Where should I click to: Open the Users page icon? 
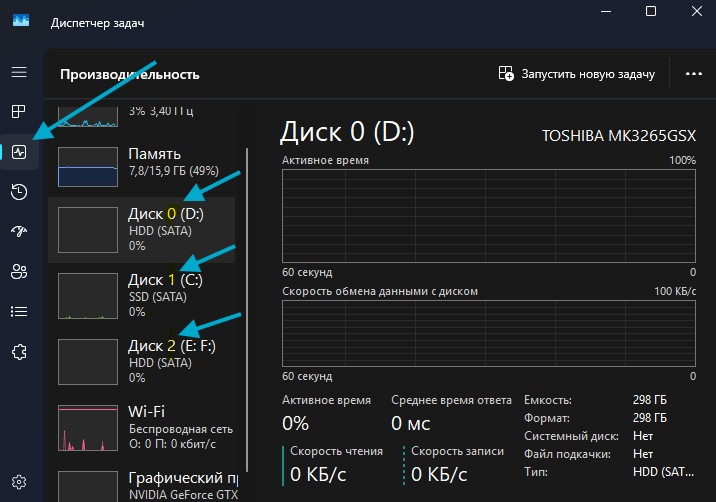pos(19,272)
